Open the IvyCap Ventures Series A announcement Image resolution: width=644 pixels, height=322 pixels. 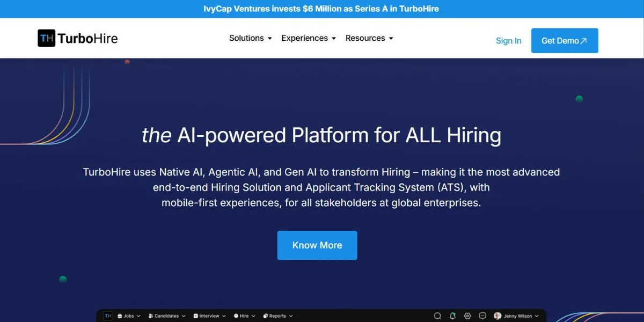322,9
